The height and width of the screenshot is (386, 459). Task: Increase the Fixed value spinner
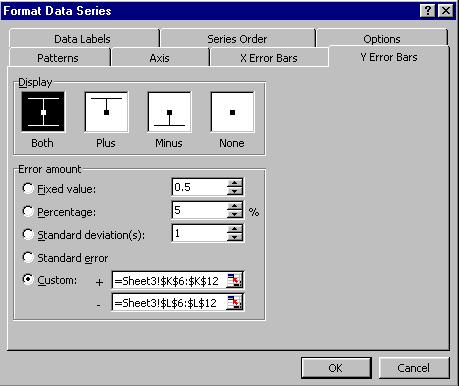point(235,183)
